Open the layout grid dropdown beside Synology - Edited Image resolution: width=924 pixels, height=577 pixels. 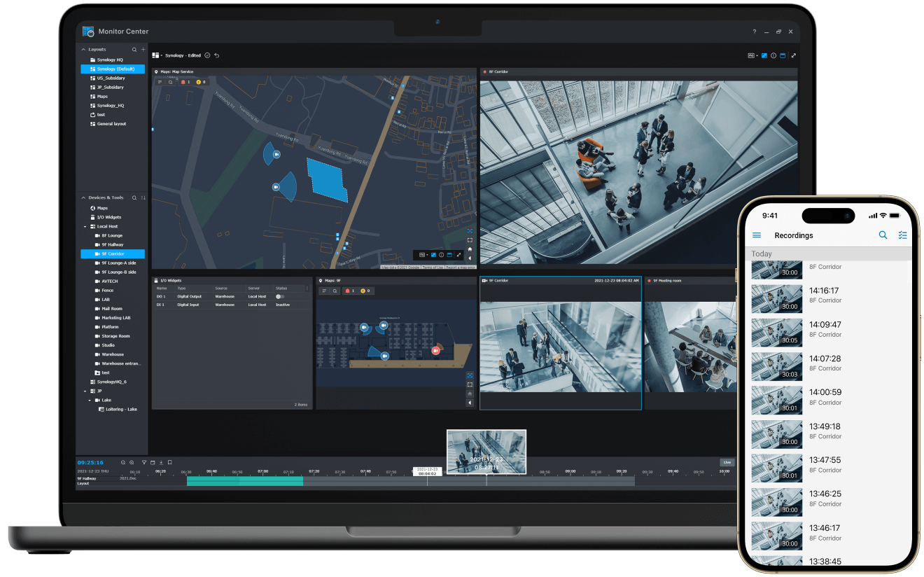click(x=157, y=55)
